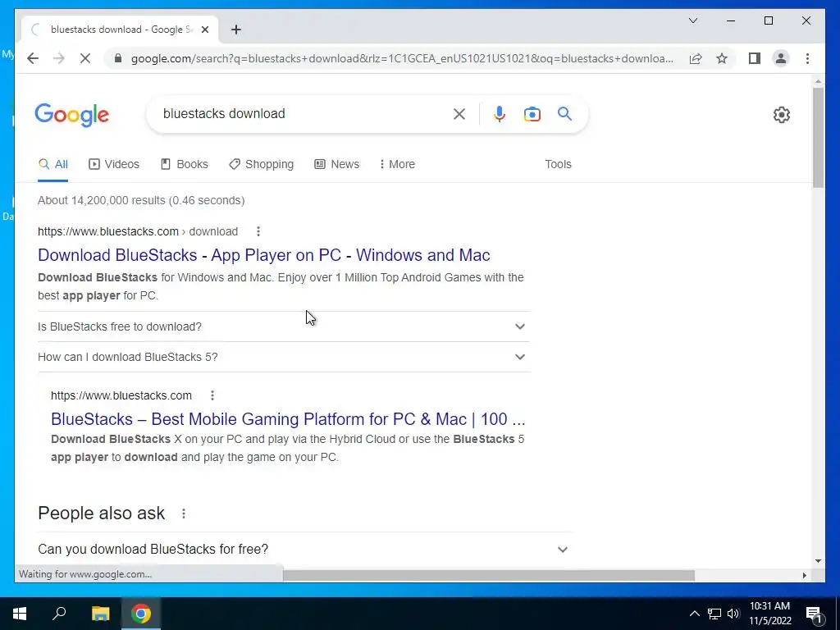Click the horizontal scrollbar thumb
840x630 pixels.
[489, 575]
